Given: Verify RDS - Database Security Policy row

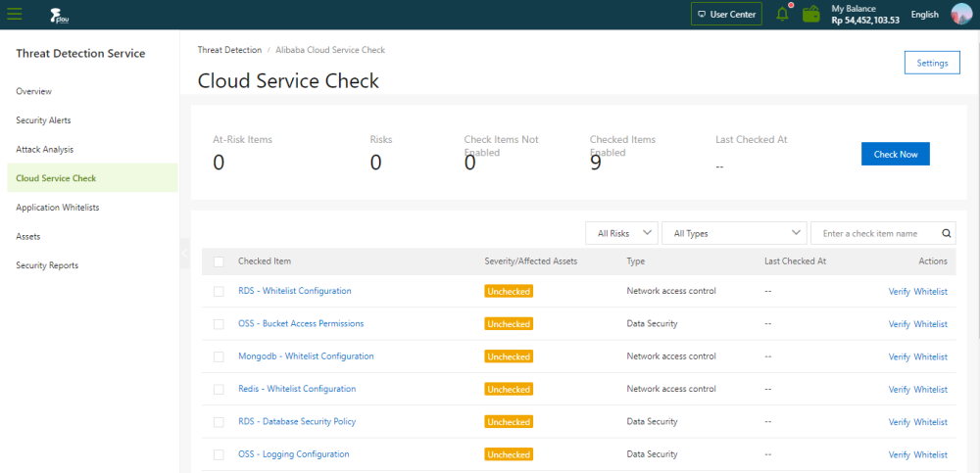Looking at the screenshot, I should [x=899, y=422].
